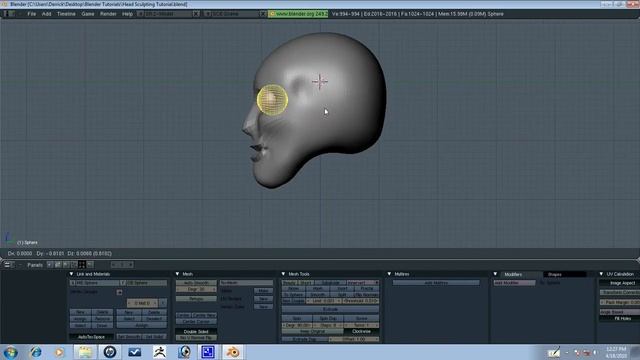Open the Add menu
The width and height of the screenshot is (640, 360).
(47, 14)
